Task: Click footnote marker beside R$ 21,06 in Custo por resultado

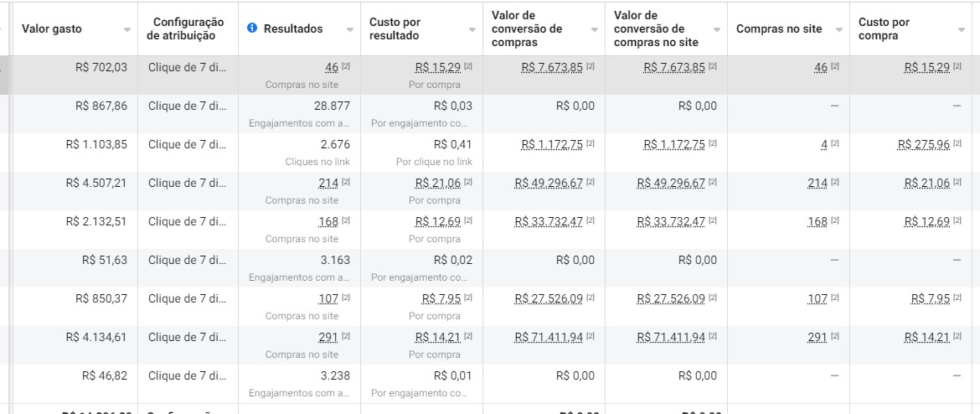Action: click(x=468, y=183)
